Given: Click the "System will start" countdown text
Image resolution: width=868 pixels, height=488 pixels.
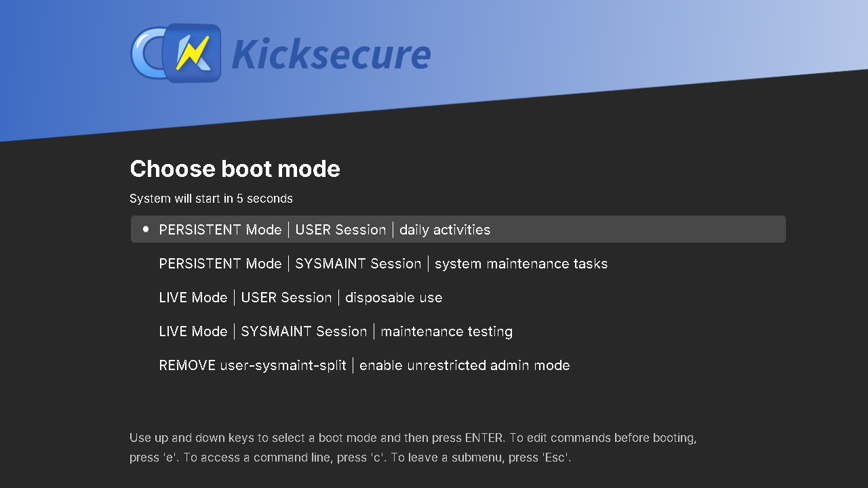Looking at the screenshot, I should pyautogui.click(x=211, y=199).
